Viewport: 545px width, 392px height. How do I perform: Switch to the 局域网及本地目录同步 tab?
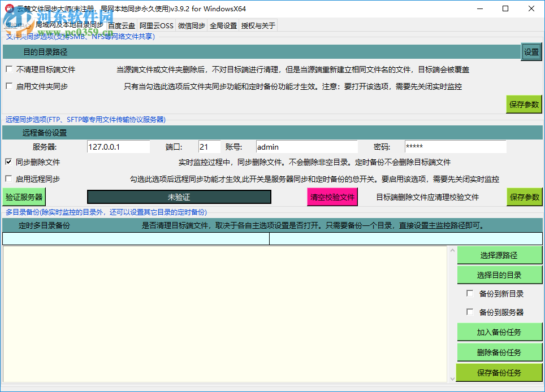point(70,25)
